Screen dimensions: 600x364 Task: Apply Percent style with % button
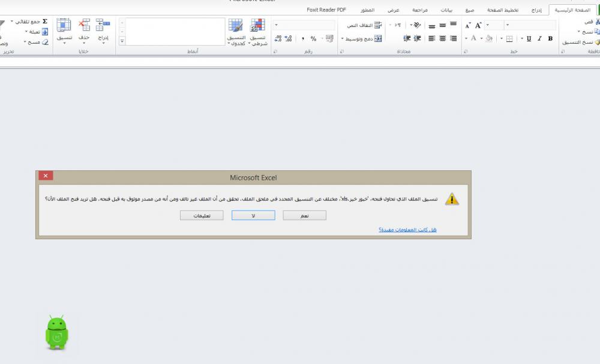point(313,38)
